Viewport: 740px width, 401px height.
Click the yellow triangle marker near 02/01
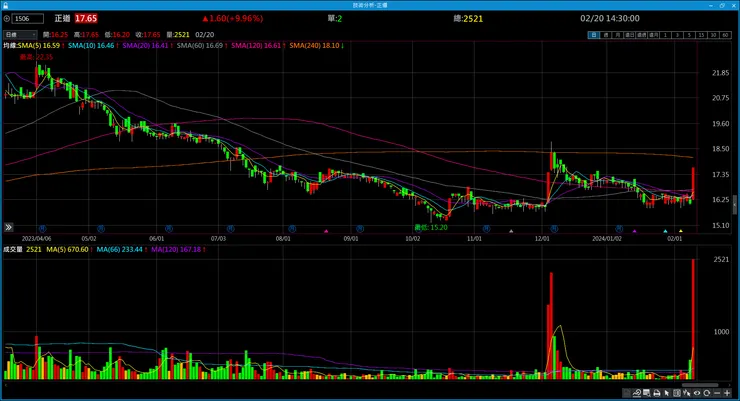(681, 231)
